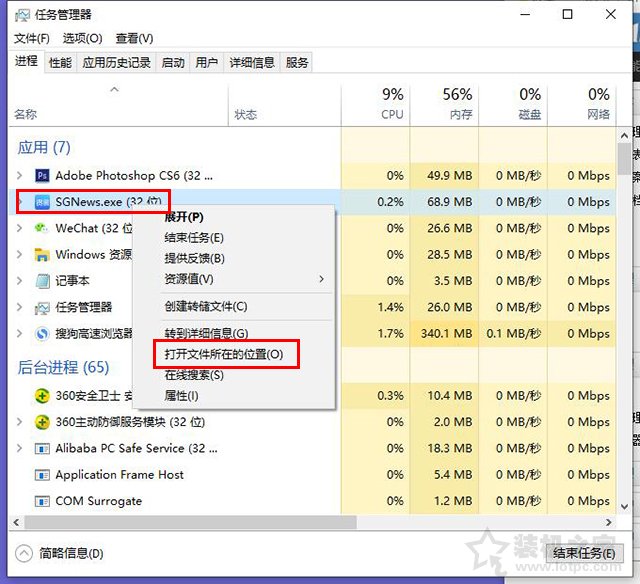Sort by the 名称 column header
Screen dimensions: 640x584
[x=118, y=104]
